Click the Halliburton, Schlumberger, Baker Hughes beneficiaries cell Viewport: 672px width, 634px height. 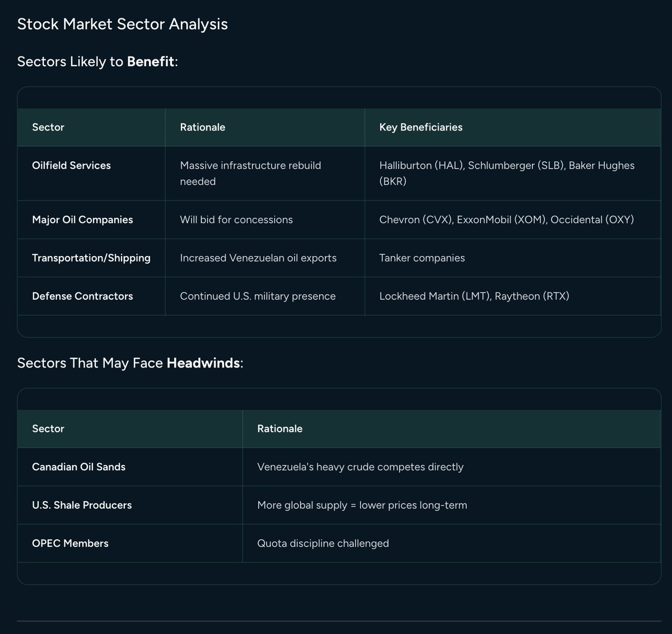(x=506, y=173)
